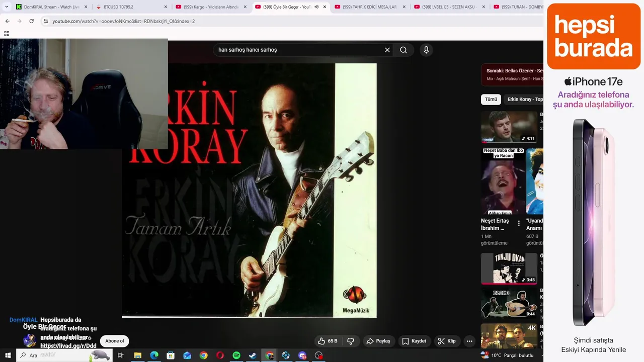Open options menu for Neşet Ertaş İbrahim video
This screenshot has height=362, width=644.
[519, 223]
